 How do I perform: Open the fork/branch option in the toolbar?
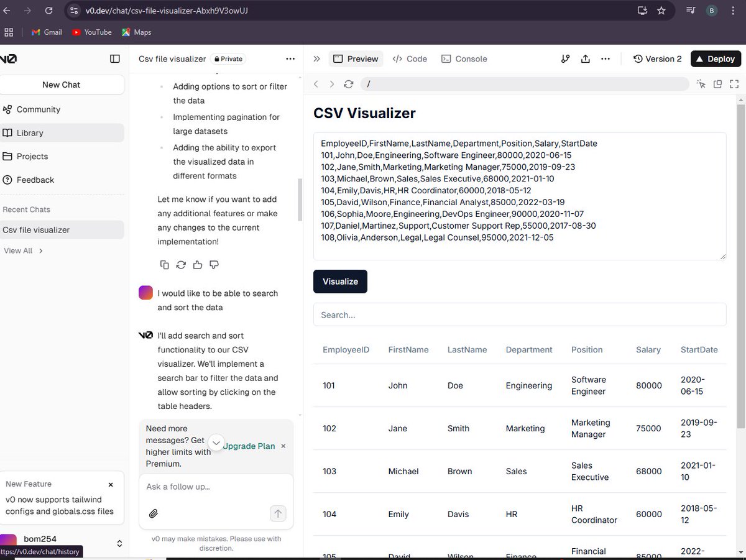coord(565,58)
